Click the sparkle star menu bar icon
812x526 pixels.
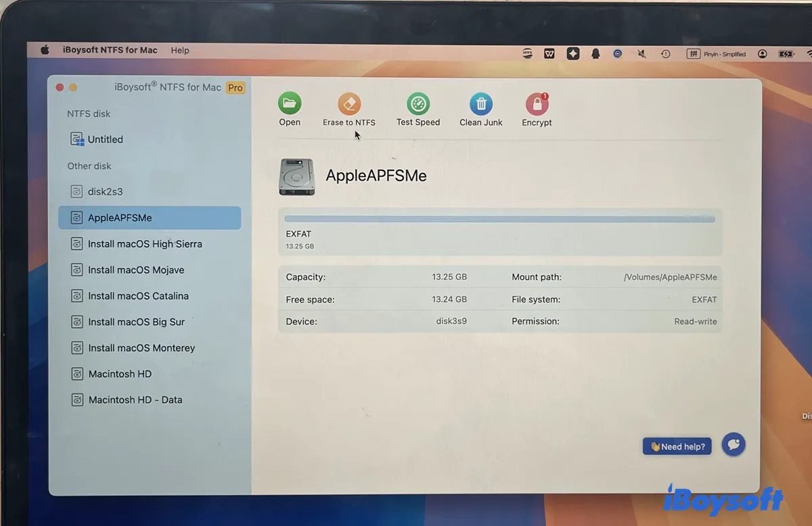[x=573, y=53]
